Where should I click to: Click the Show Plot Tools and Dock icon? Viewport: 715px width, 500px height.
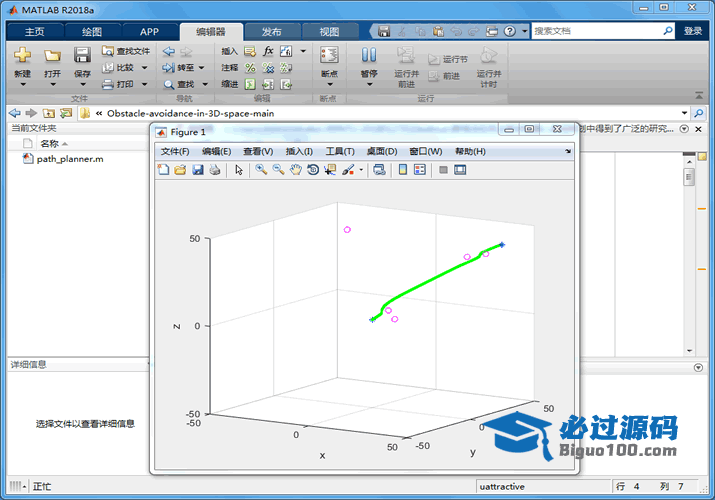(x=460, y=170)
